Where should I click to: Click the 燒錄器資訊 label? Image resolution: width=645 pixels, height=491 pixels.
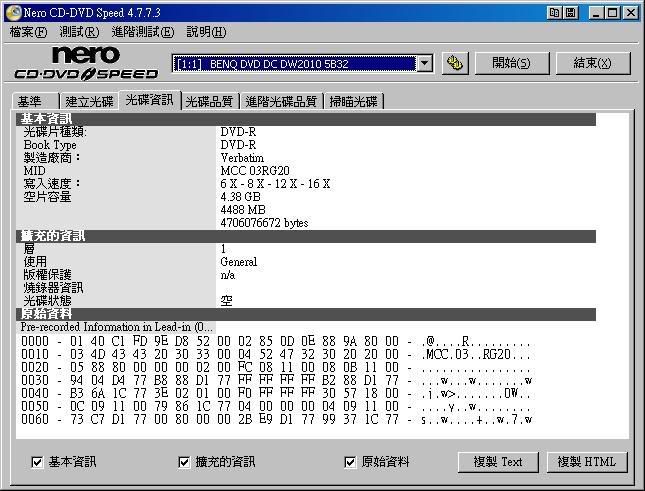coord(53,288)
